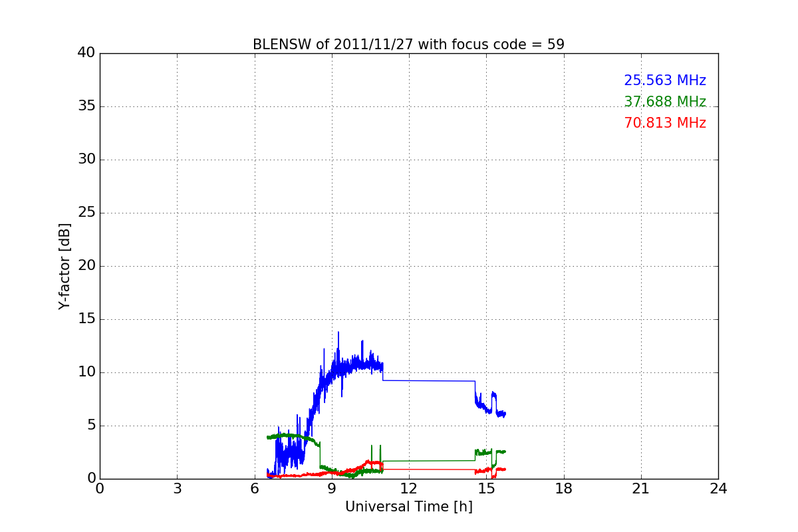Image resolution: width=798 pixels, height=532 pixels.
Task: Click the y-axis tick label "30"
Action: [86, 160]
